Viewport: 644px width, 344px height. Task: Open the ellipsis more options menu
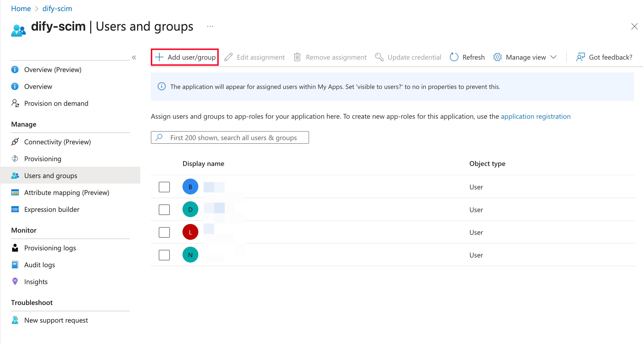click(210, 26)
